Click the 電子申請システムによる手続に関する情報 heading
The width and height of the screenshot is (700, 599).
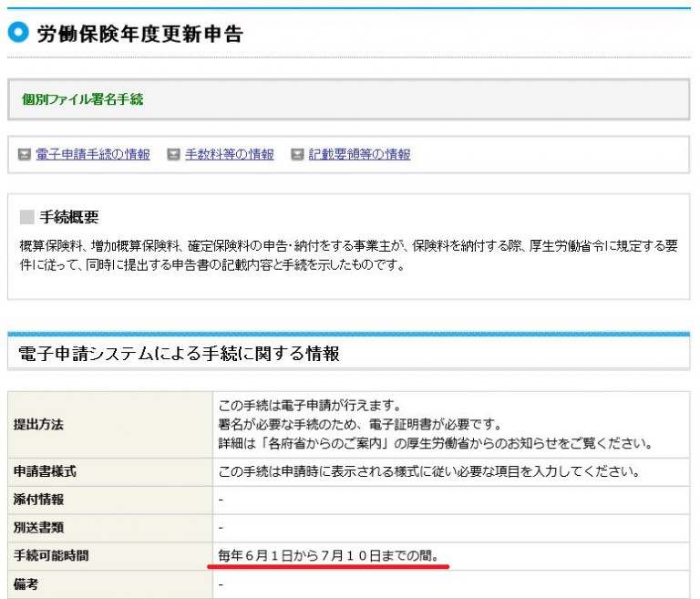click(x=179, y=354)
